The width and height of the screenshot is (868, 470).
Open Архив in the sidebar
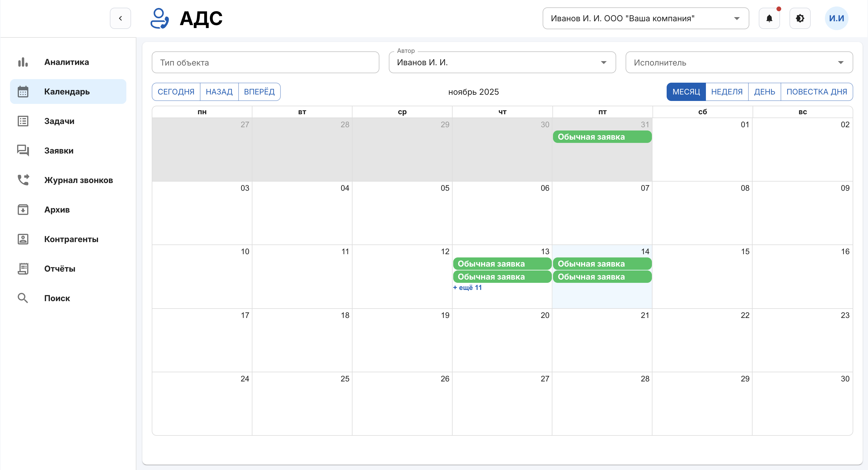68,210
